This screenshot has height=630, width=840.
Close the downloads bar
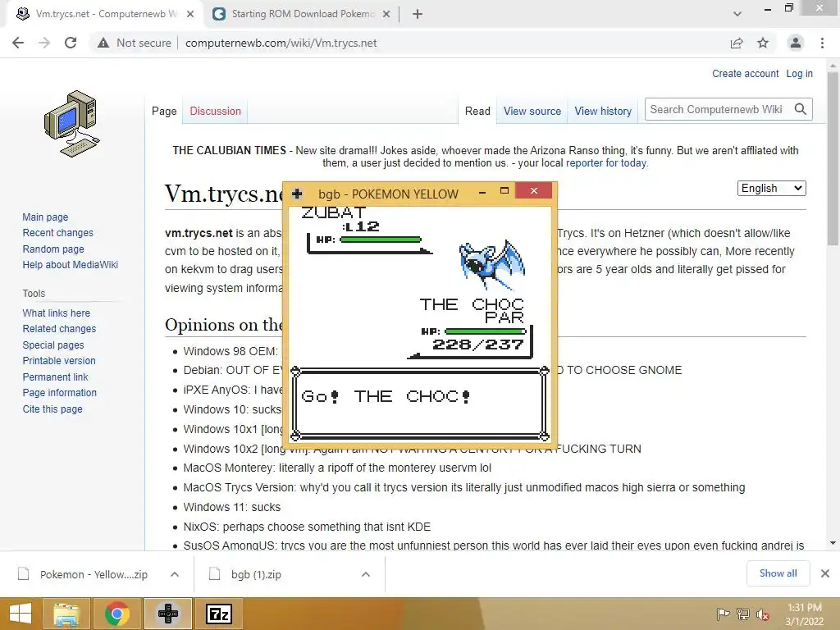pyautogui.click(x=825, y=573)
